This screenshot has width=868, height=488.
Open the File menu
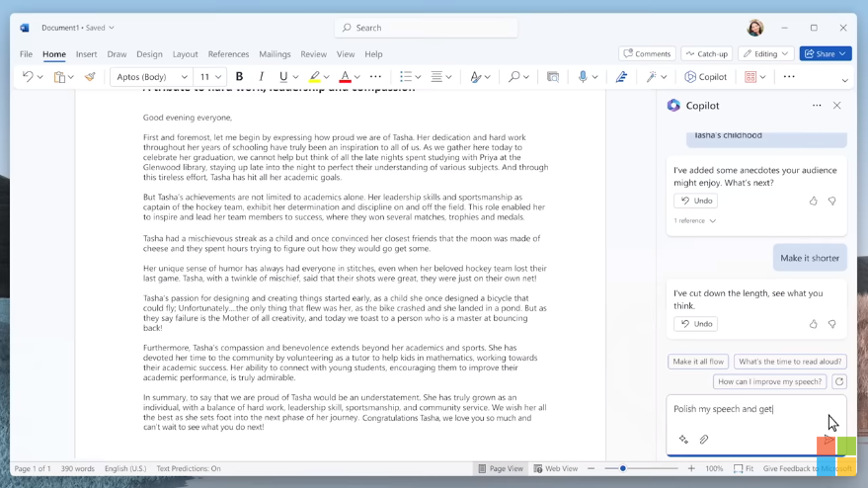coord(26,54)
